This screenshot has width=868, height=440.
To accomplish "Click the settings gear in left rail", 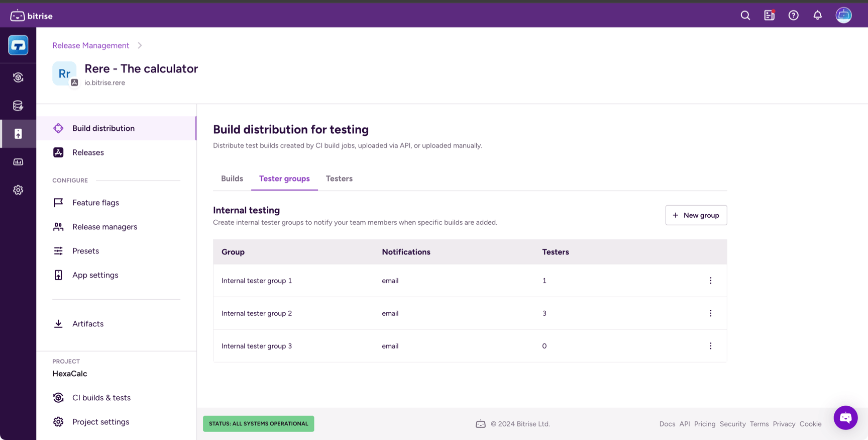I will (18, 190).
